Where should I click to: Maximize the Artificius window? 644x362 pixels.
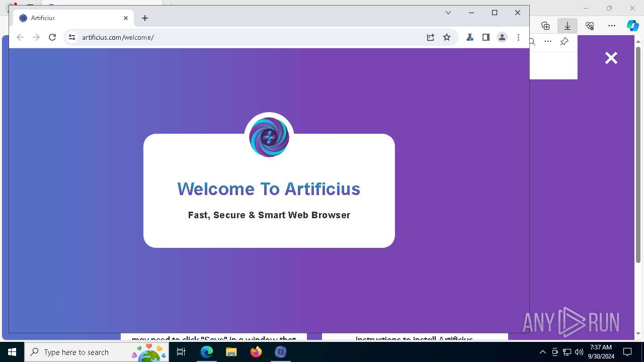tap(495, 13)
